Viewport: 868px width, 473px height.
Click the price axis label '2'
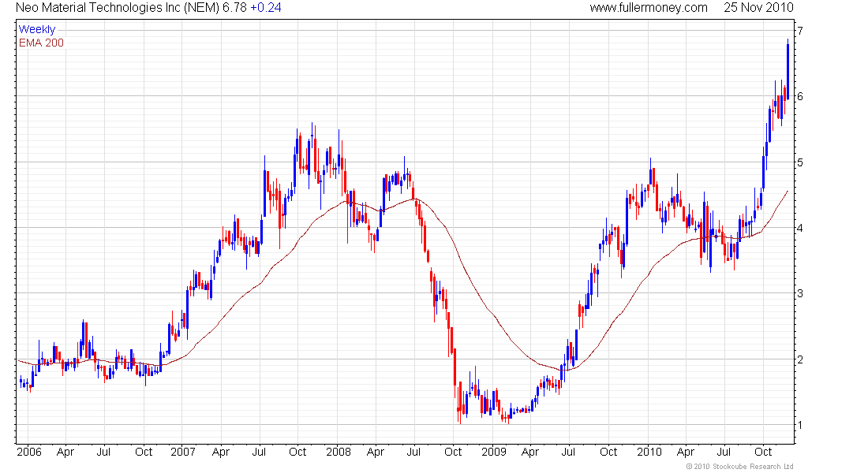[x=800, y=359]
